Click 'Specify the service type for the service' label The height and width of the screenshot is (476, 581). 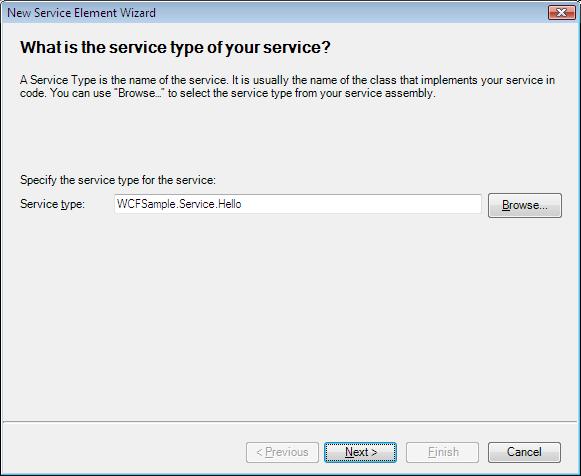point(118,180)
